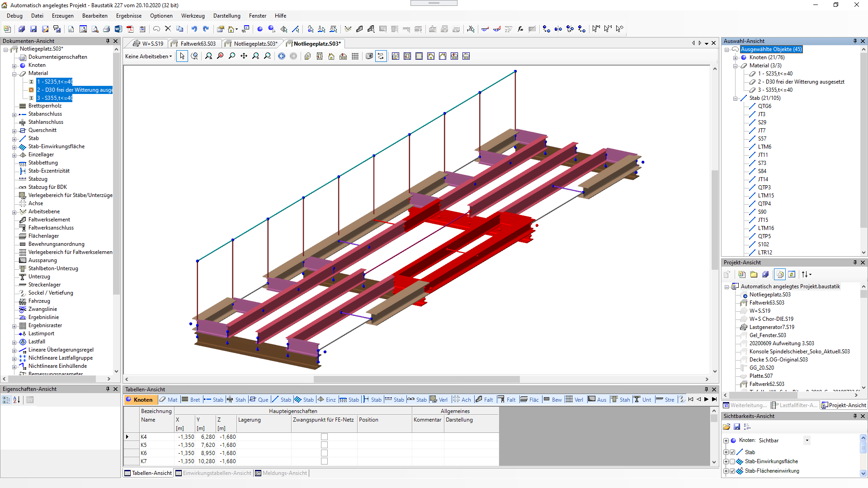The image size is (868, 488).
Task: Switch to Lastfallfilter-A... panel tab
Action: [x=795, y=405]
